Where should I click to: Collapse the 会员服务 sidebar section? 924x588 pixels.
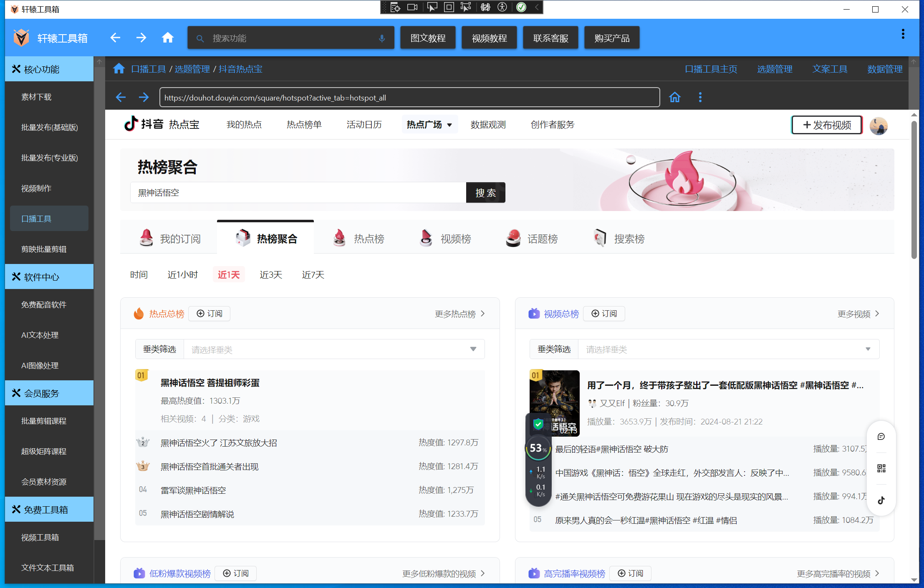(49, 393)
